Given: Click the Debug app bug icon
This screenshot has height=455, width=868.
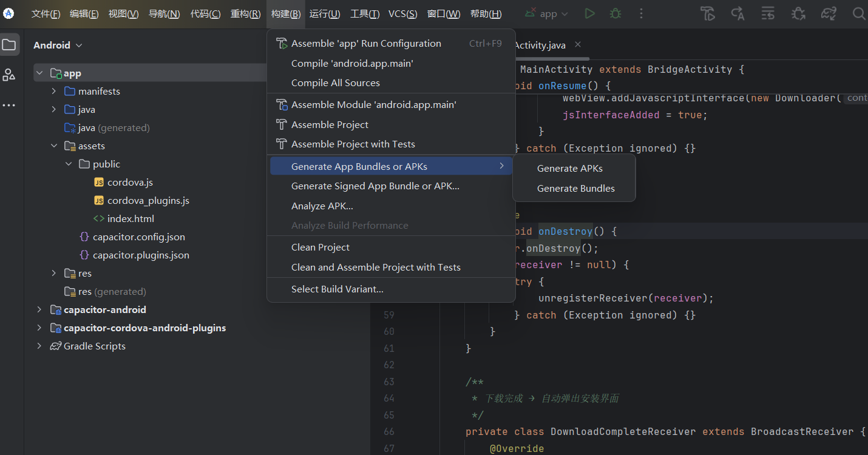Looking at the screenshot, I should click(615, 13).
